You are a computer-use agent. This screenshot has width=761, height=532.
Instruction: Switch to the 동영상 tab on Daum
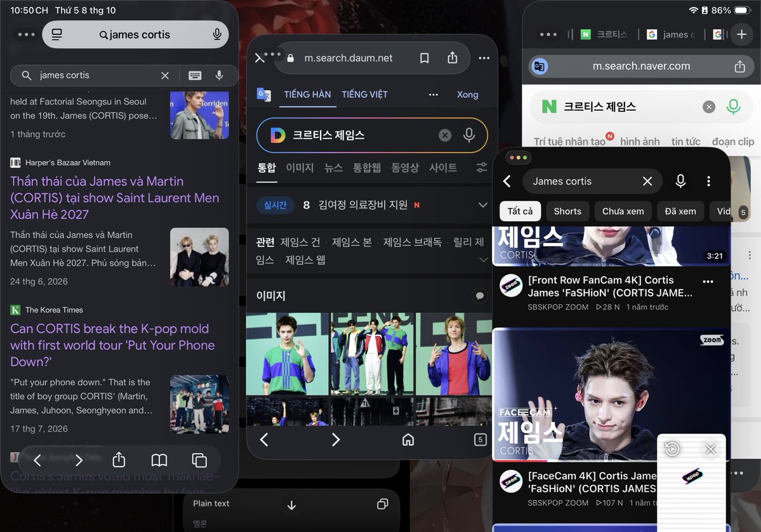405,168
